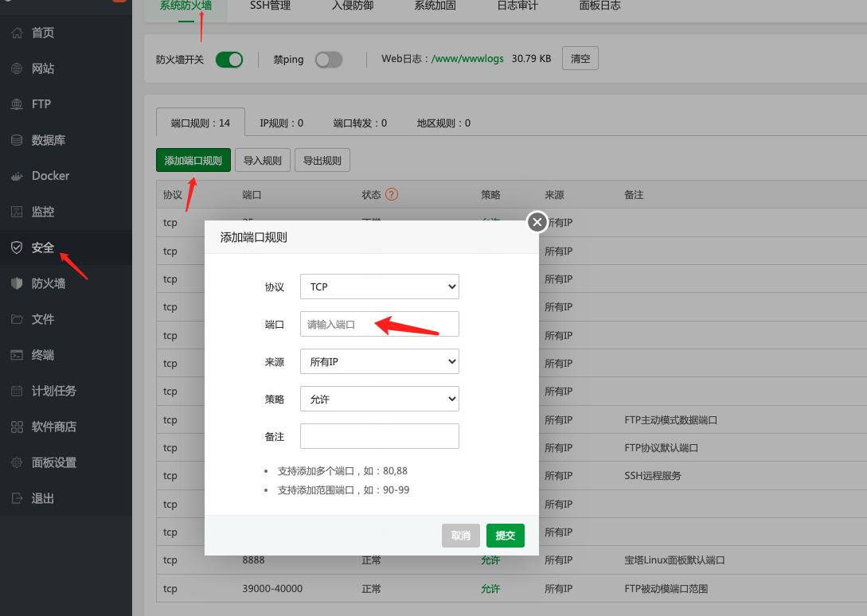This screenshot has height=616, width=867.
Task: Click the 文件 folder icon
Action: (18, 319)
